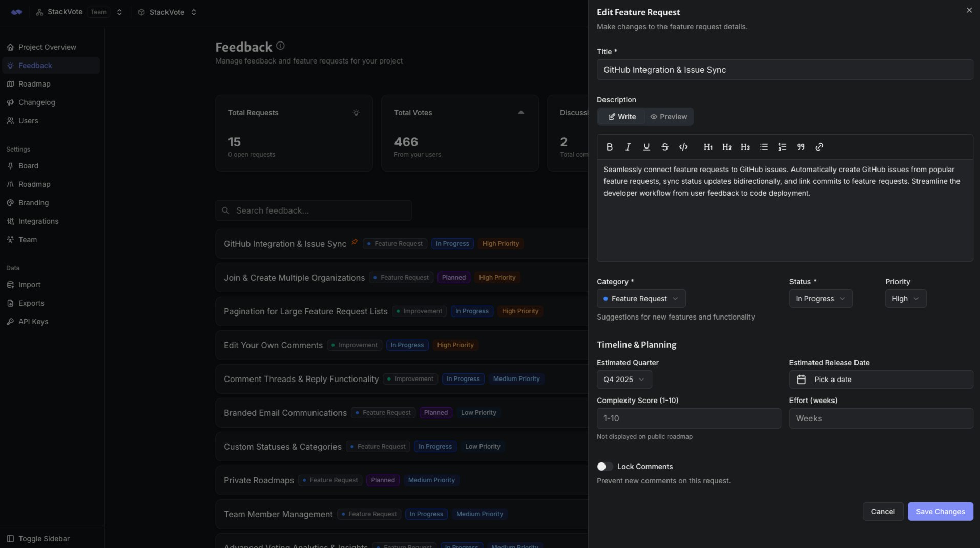Open Comment Threads & Reply Functionality request
This screenshot has height=548, width=980.
pos(301,379)
